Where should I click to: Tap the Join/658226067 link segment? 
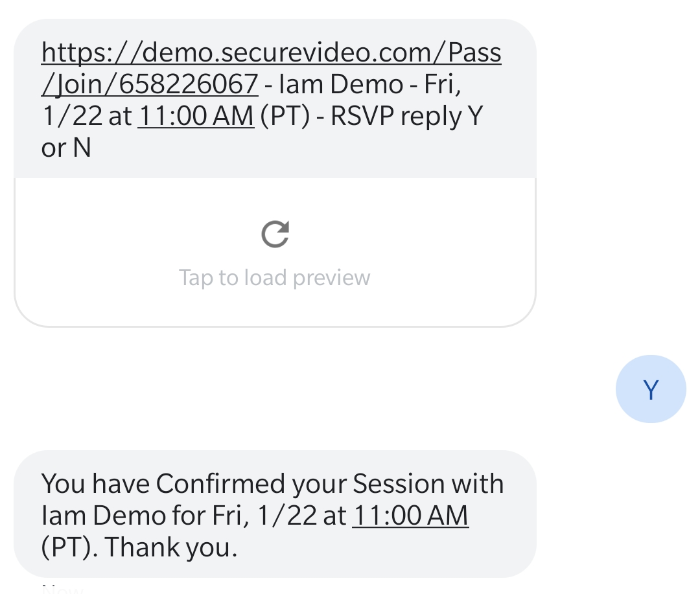[x=150, y=84]
